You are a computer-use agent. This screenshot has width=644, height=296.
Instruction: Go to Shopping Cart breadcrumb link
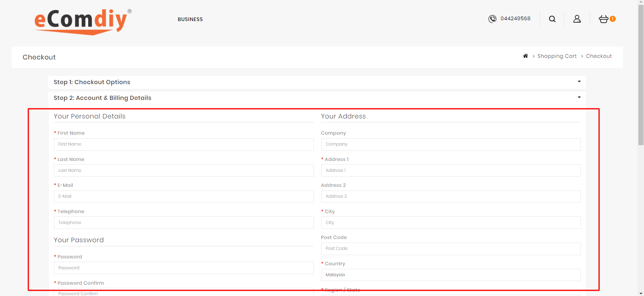point(557,56)
